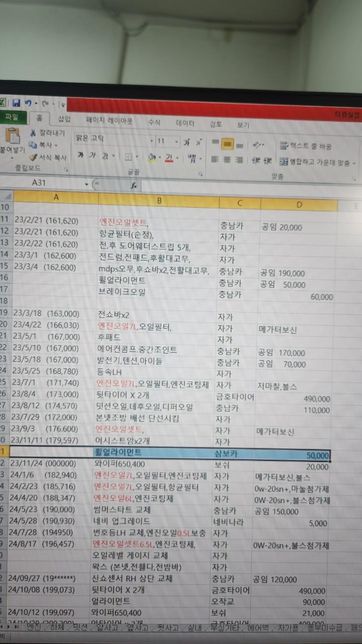Viewport: 362px width, 644px height.
Task: Toggle bold with the 가 button
Action: 81,155
